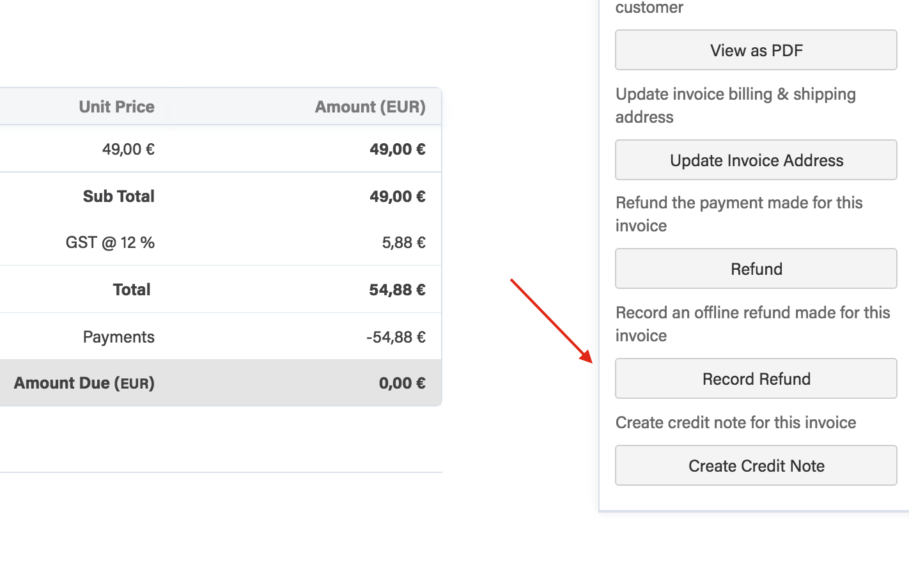The width and height of the screenshot is (909, 588).
Task: Click the Record Refund button
Action: click(x=756, y=378)
